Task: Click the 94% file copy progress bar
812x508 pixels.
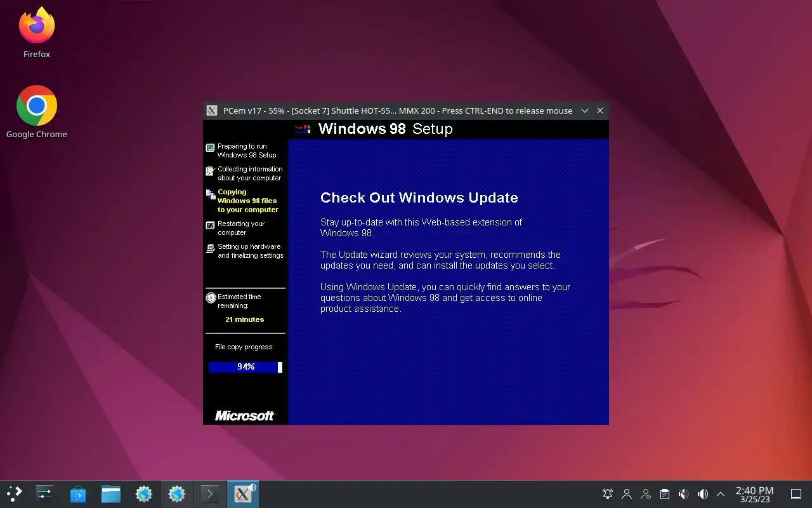Action: click(246, 367)
